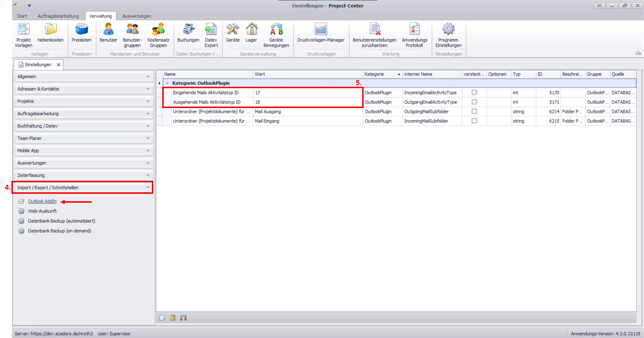Collapse the Import / Export / Schnittstellen section
The height and width of the screenshot is (338, 644).
coord(83,188)
